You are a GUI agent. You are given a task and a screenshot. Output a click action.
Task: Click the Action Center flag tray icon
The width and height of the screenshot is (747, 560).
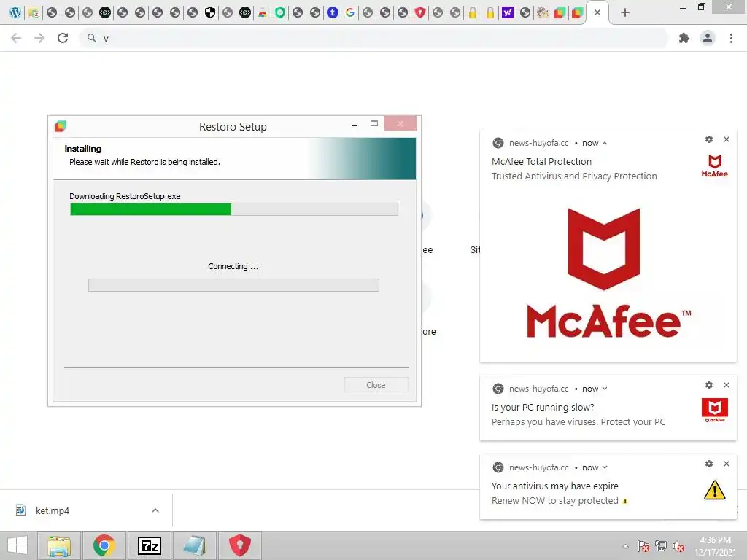pyautogui.click(x=643, y=546)
